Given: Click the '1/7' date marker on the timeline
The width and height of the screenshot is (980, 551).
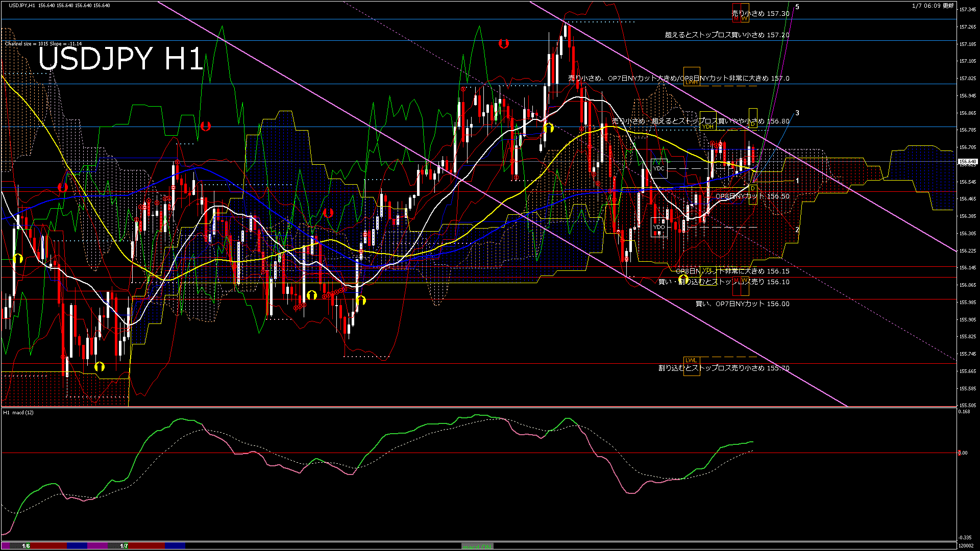Looking at the screenshot, I should 124,545.
